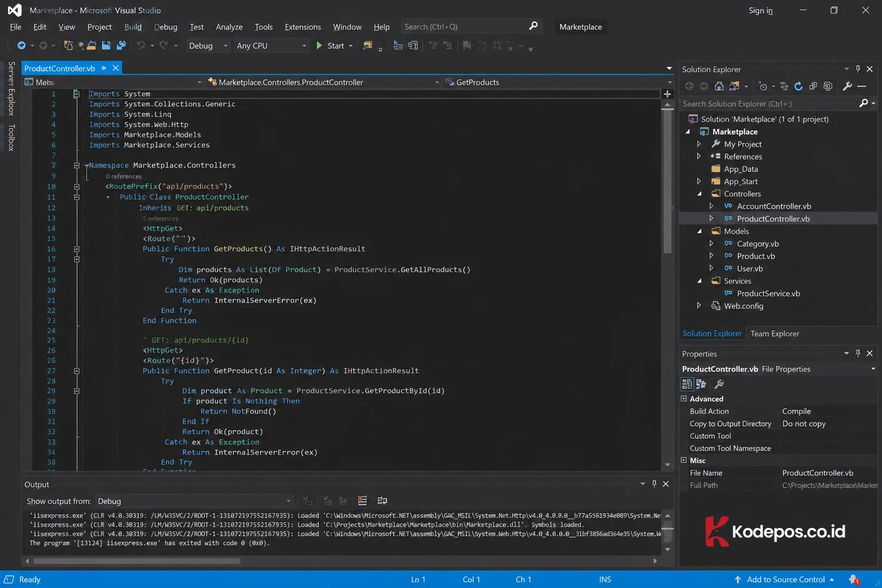Click the Undo arrow icon
This screenshot has height=588, width=882.
point(141,45)
